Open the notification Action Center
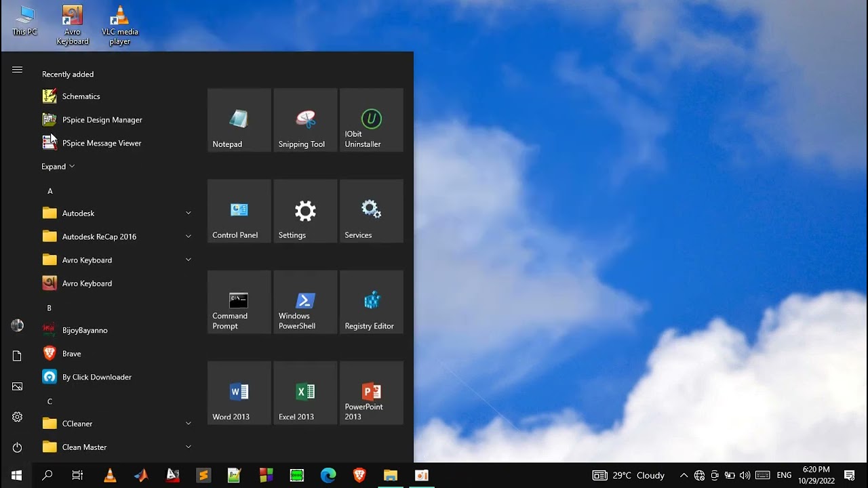868x488 pixels. (x=849, y=475)
